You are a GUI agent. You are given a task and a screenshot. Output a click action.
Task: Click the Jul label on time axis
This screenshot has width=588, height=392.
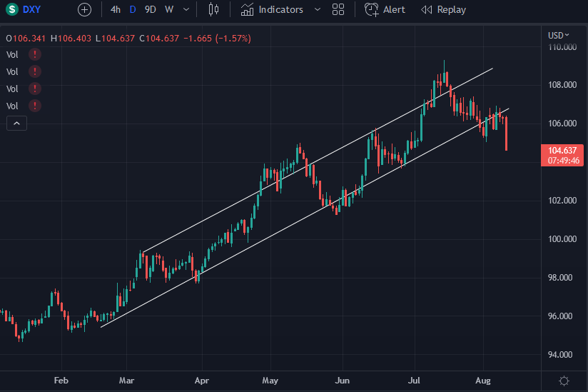[x=414, y=381]
